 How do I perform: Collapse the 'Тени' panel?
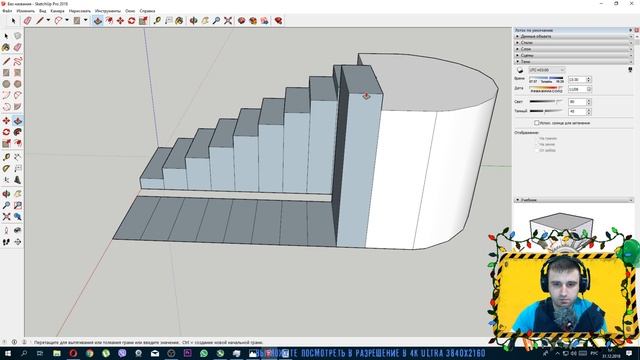point(573,62)
